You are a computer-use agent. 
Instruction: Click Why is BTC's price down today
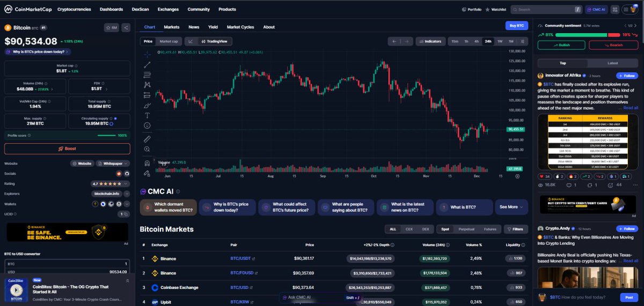click(38, 51)
